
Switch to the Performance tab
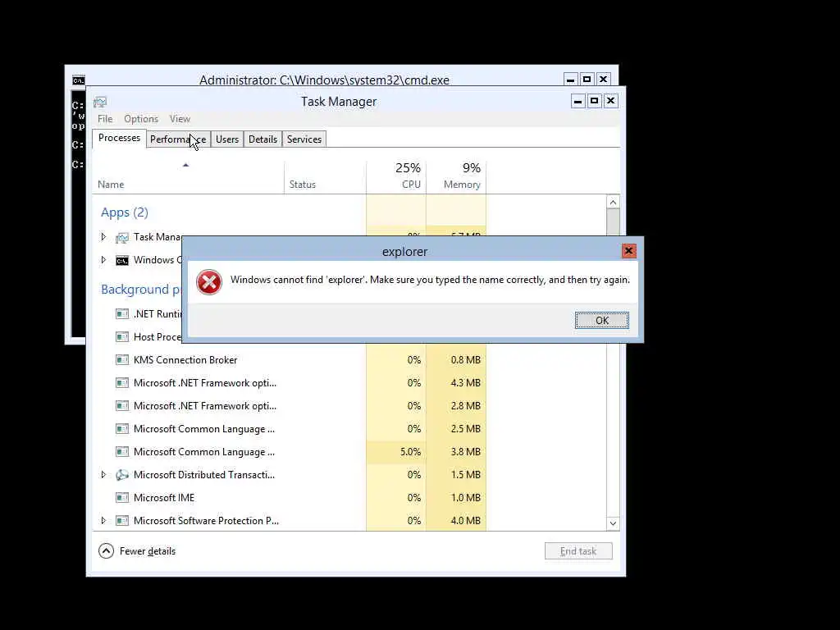pos(178,139)
